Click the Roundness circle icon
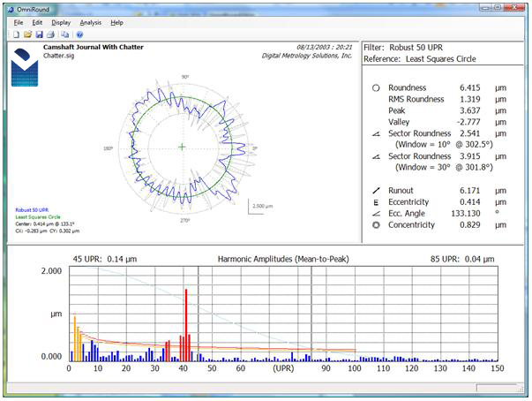The height and width of the screenshot is (401, 532). pos(376,88)
